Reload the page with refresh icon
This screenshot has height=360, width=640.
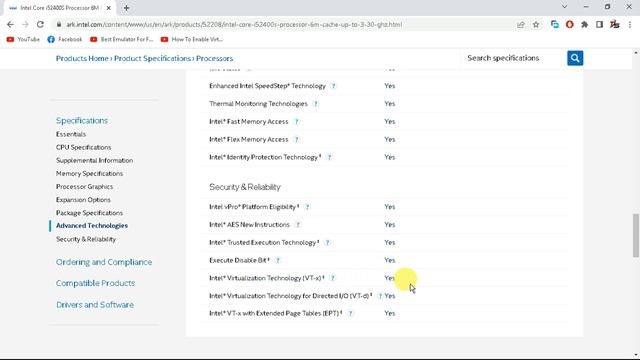coord(40,24)
